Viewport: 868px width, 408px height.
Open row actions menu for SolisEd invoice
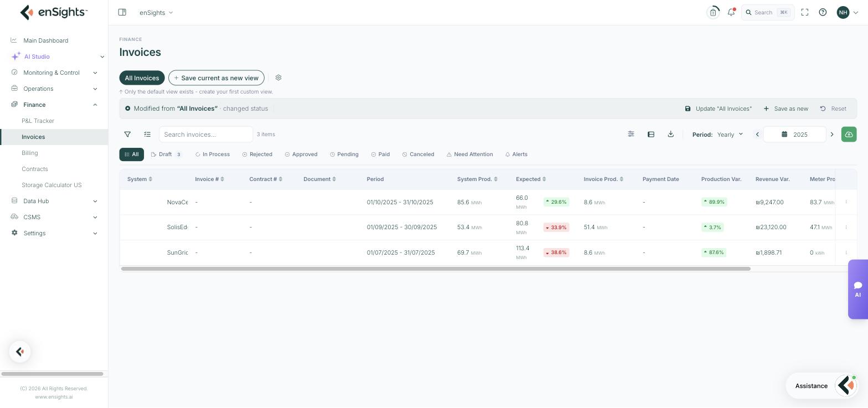click(x=846, y=228)
